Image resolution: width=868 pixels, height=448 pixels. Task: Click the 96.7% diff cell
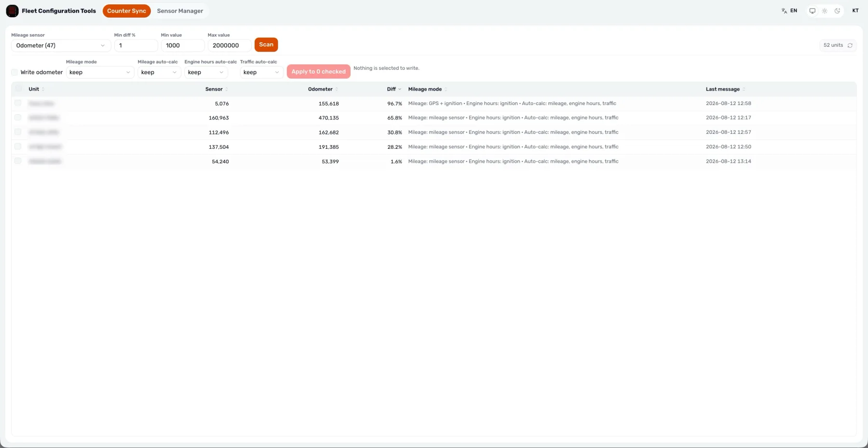coord(394,104)
